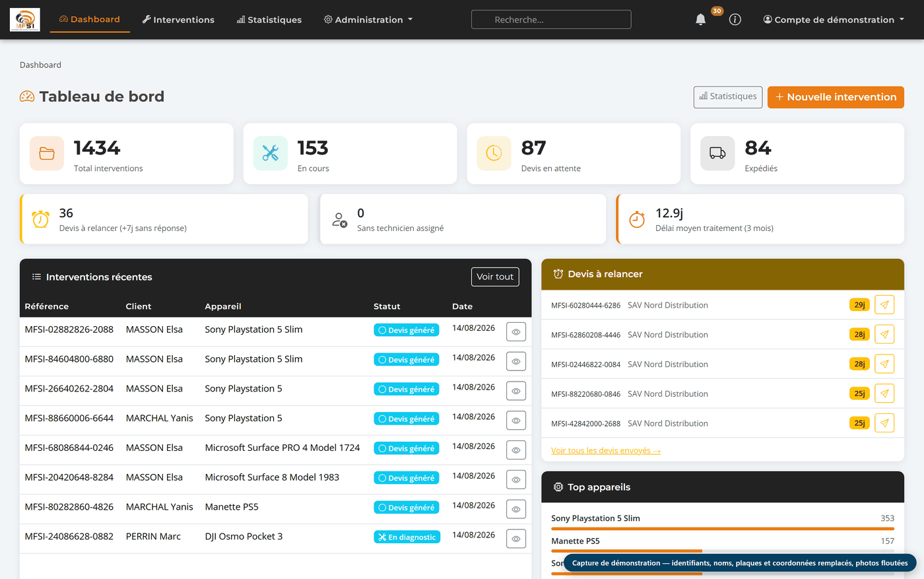View intervention MFSI-88660006-6644 with eye icon
This screenshot has width=924, height=579.
516,421
